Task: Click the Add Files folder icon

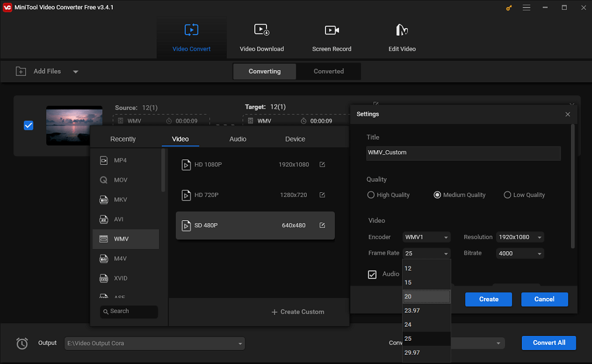Action: point(21,71)
